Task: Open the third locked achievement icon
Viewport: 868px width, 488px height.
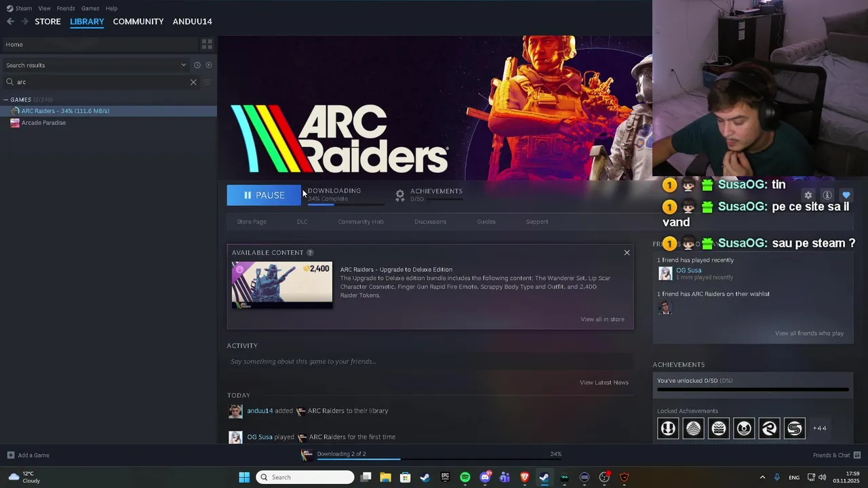Action: point(719,428)
